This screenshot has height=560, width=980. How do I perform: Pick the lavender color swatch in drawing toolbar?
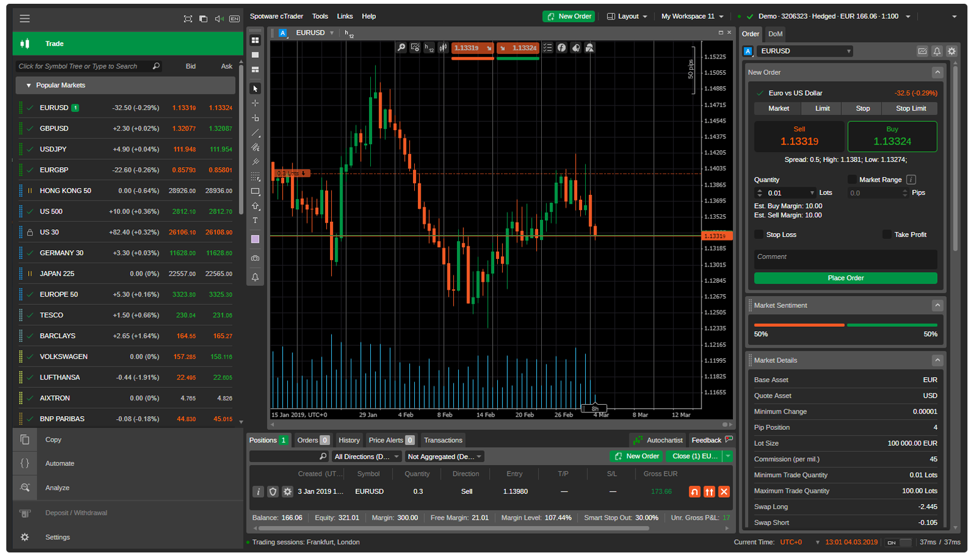coord(255,239)
